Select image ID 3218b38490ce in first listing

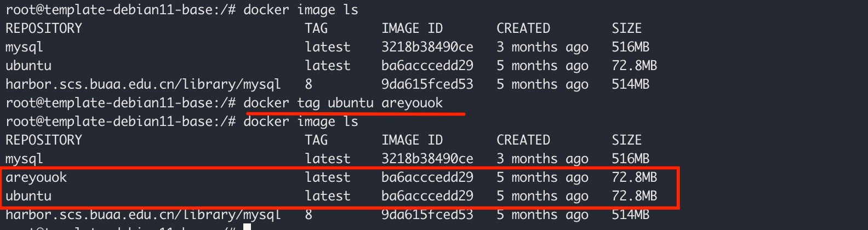(427, 47)
